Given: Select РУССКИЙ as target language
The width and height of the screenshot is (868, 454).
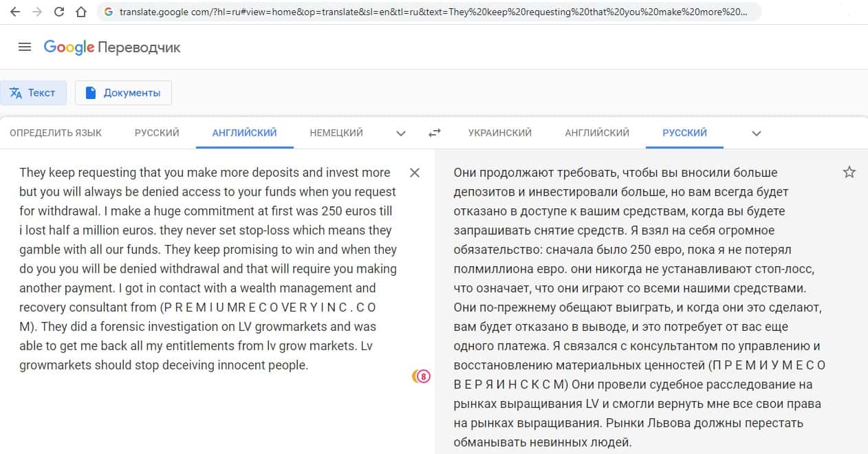Looking at the screenshot, I should coord(684,133).
